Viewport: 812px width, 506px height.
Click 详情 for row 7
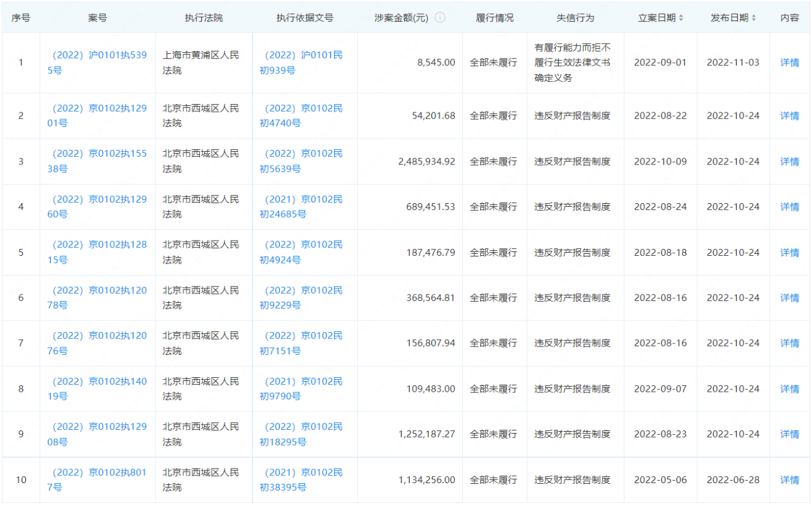(x=790, y=343)
